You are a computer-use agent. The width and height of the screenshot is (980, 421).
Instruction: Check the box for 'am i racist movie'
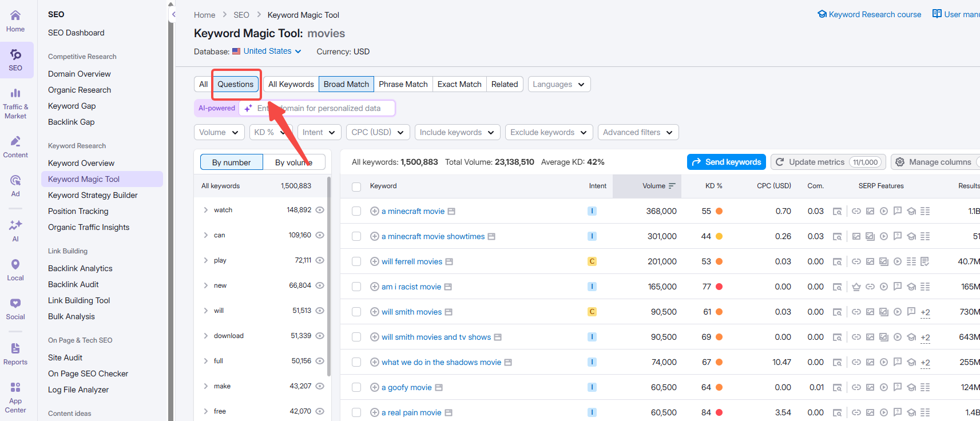356,287
